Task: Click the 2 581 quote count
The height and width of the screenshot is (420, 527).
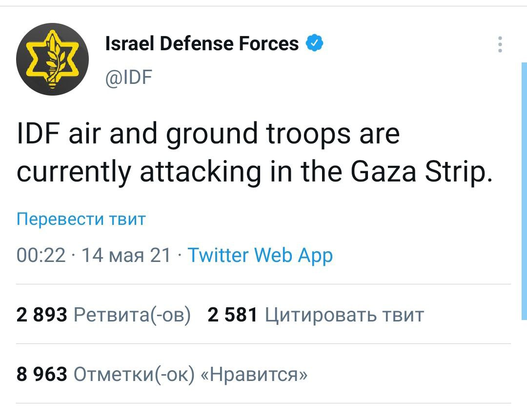Action: (232, 315)
